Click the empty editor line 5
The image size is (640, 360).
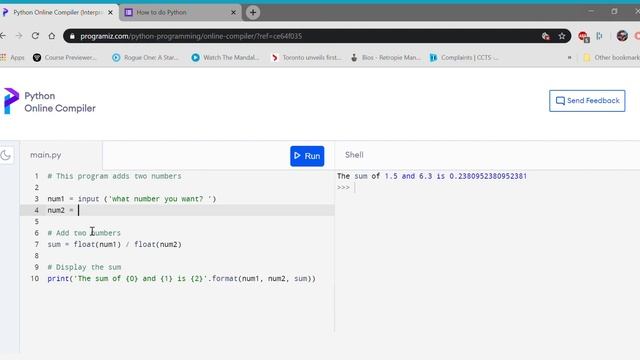pyautogui.click(x=177, y=222)
